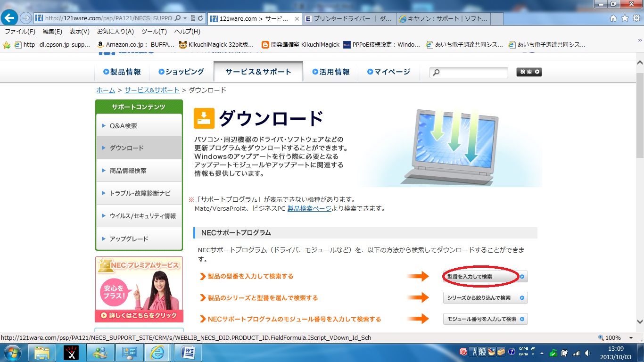644x362 pixels.
Task: Click the 型番を入力して検索 button
Action: pos(486,277)
